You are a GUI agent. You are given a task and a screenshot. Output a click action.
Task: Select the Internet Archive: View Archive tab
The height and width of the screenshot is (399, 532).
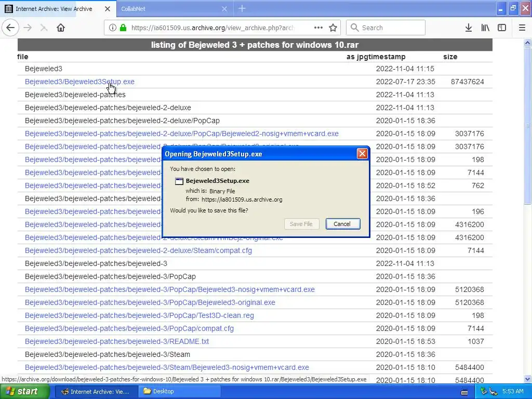(58, 9)
